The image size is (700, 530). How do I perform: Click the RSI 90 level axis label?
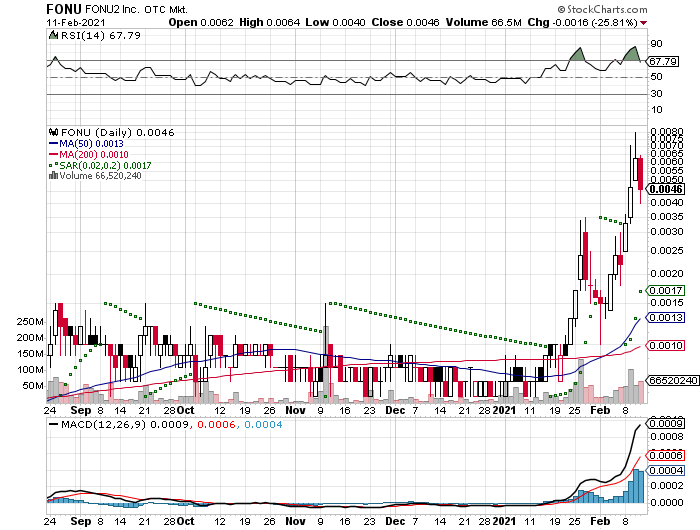[x=656, y=44]
